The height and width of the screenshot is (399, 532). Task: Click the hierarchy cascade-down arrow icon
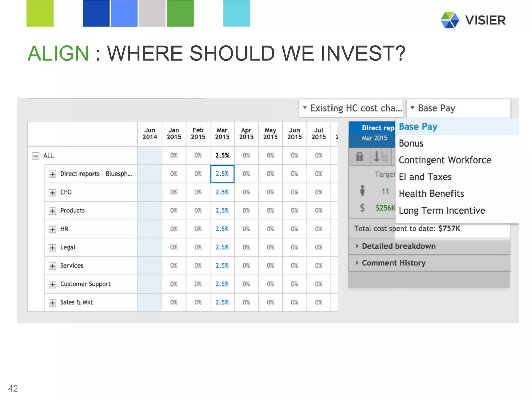(x=381, y=157)
